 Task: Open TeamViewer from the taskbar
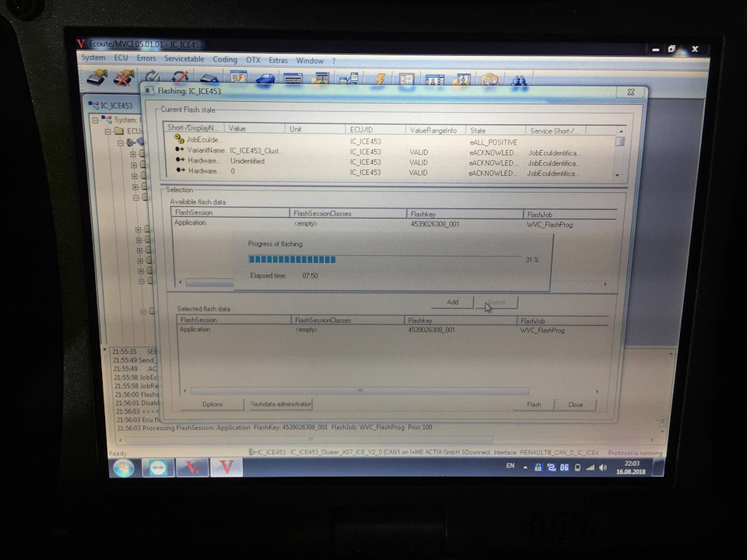click(x=158, y=468)
